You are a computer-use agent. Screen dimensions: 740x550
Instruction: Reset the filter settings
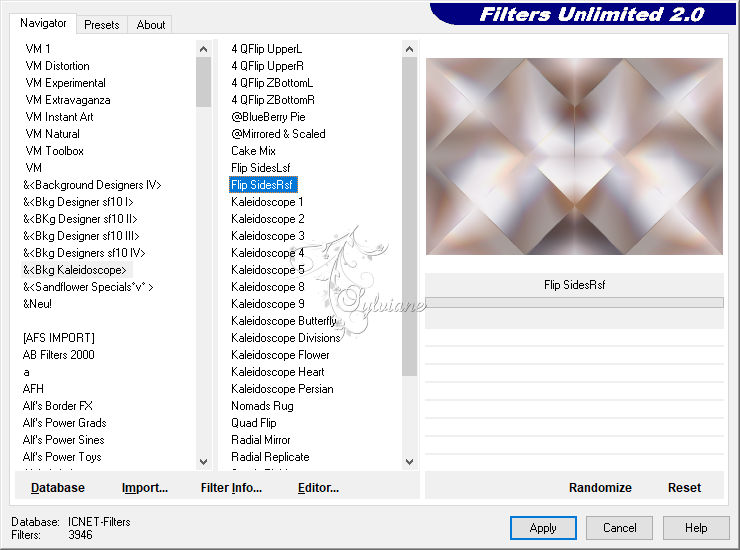[684, 488]
